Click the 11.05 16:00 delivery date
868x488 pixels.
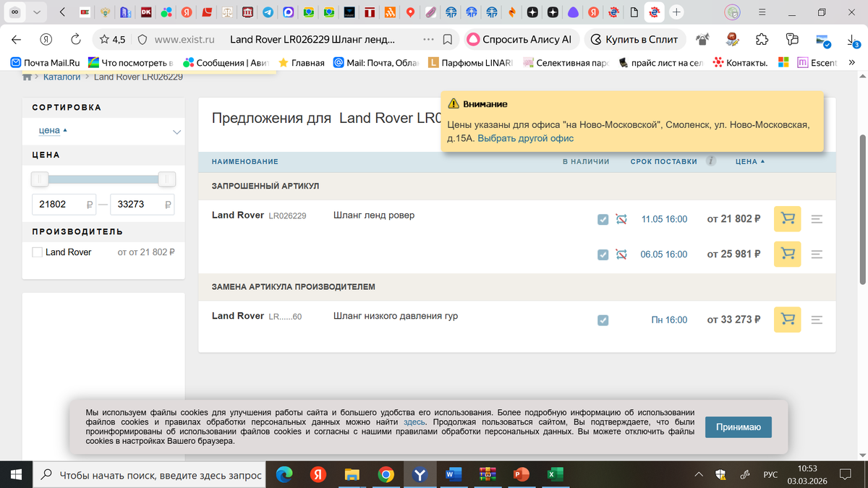pyautogui.click(x=664, y=219)
